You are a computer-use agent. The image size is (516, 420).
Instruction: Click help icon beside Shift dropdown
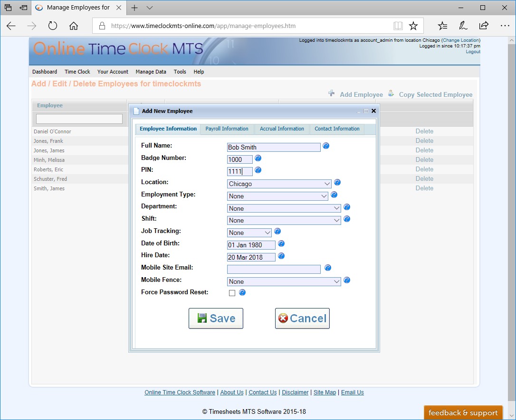click(x=347, y=219)
